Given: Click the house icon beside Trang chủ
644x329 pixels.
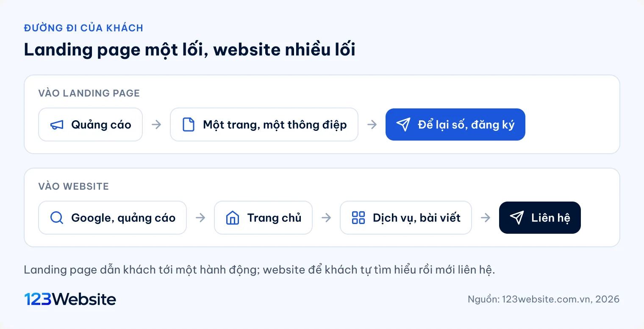Looking at the screenshot, I should [233, 218].
